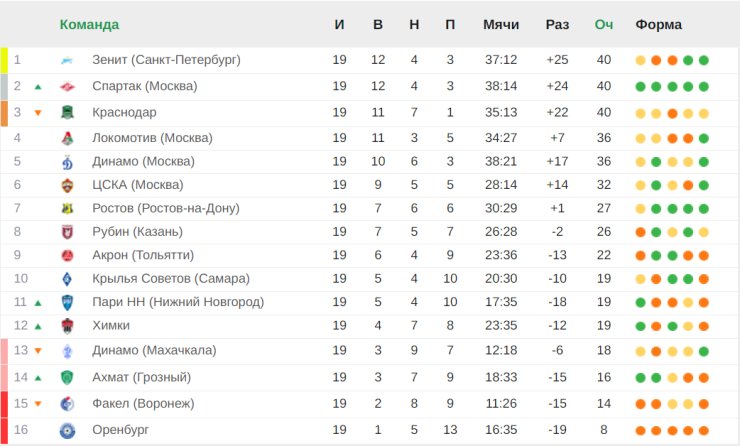Sort table by Команда column header
The height and width of the screenshot is (446, 740).
pos(89,24)
